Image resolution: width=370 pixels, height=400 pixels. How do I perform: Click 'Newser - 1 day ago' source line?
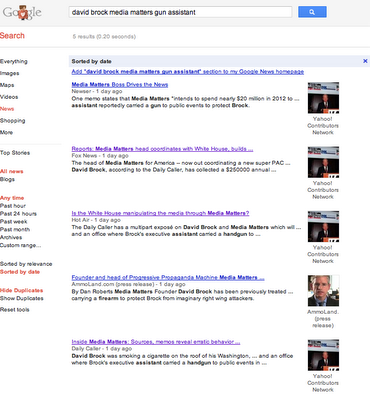point(97,91)
